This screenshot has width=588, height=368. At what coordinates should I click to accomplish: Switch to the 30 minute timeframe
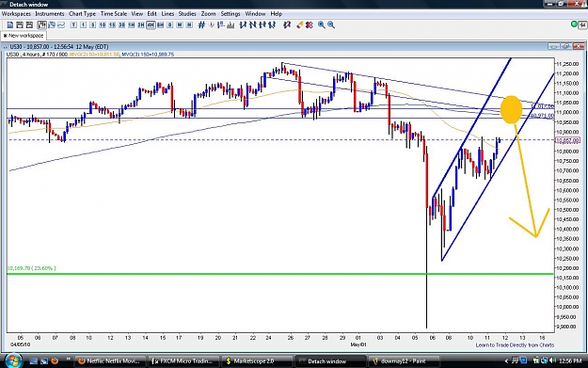[x=122, y=25]
